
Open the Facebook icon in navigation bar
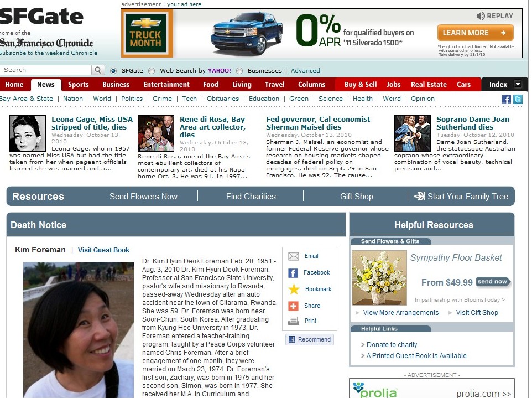click(506, 100)
